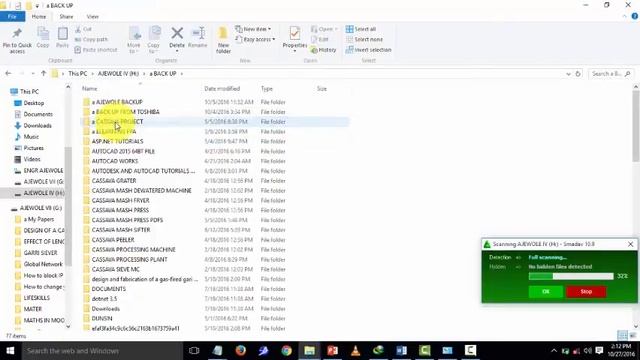Click Select none in ribbon
This screenshot has height=360, width=640.
click(364, 40)
